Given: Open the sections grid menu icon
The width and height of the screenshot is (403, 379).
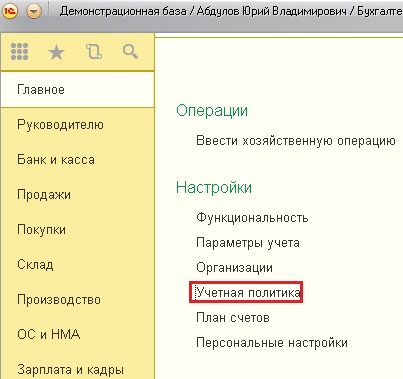Looking at the screenshot, I should [x=20, y=52].
